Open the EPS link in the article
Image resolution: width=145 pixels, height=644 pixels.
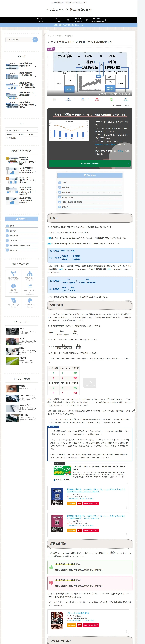click(x=109, y=269)
